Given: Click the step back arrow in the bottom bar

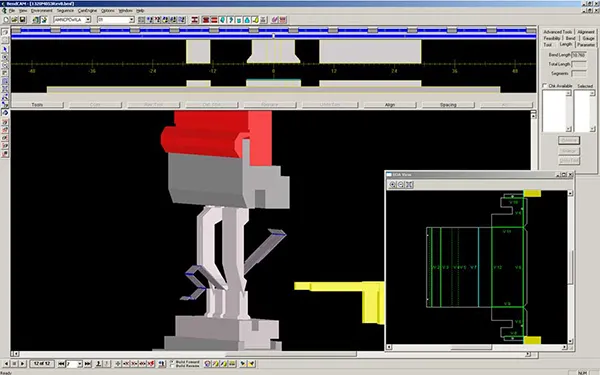Looking at the screenshot, I should pos(6,364).
